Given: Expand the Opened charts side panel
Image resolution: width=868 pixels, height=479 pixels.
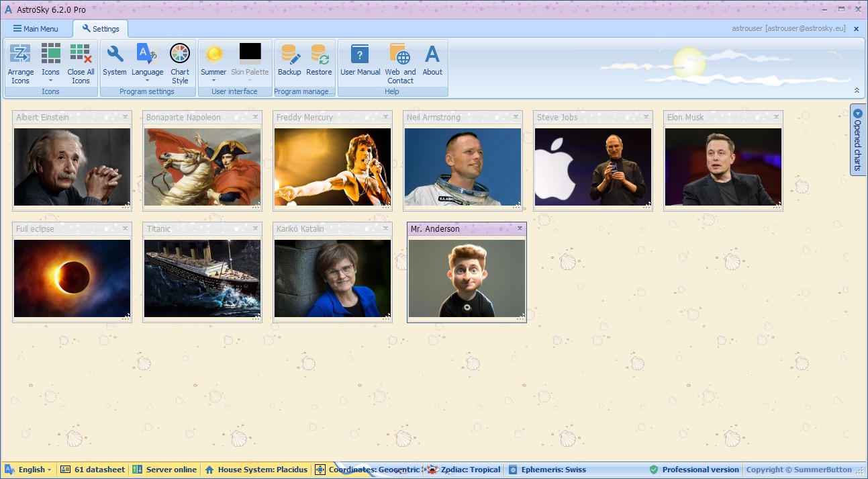Looking at the screenshot, I should 857,140.
